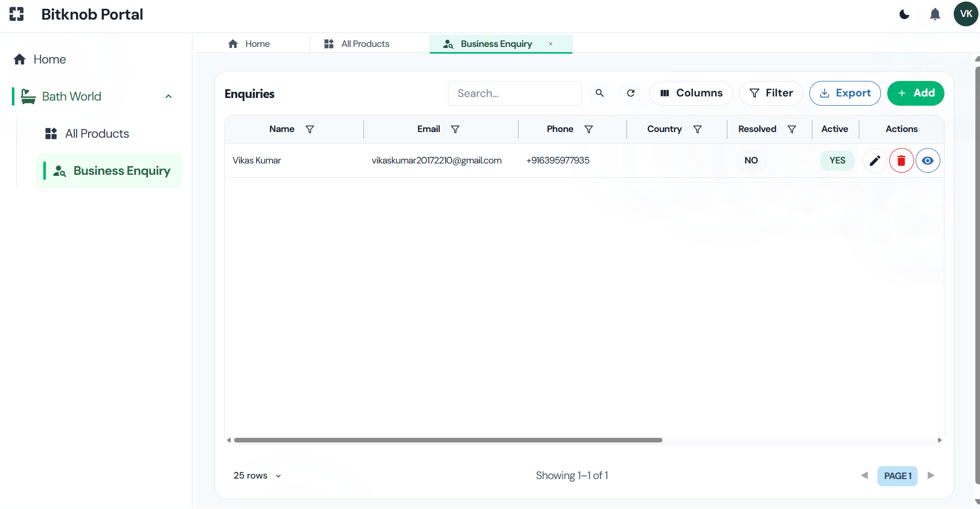Open Email column filter icon
Viewport: 980px width, 509px height.
click(455, 129)
